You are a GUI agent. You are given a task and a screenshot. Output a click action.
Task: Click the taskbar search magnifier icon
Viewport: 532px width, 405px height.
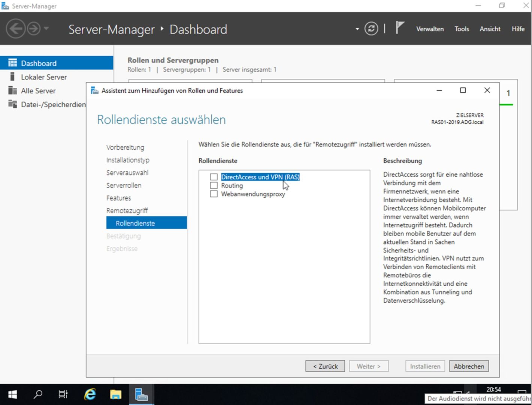coord(38,394)
